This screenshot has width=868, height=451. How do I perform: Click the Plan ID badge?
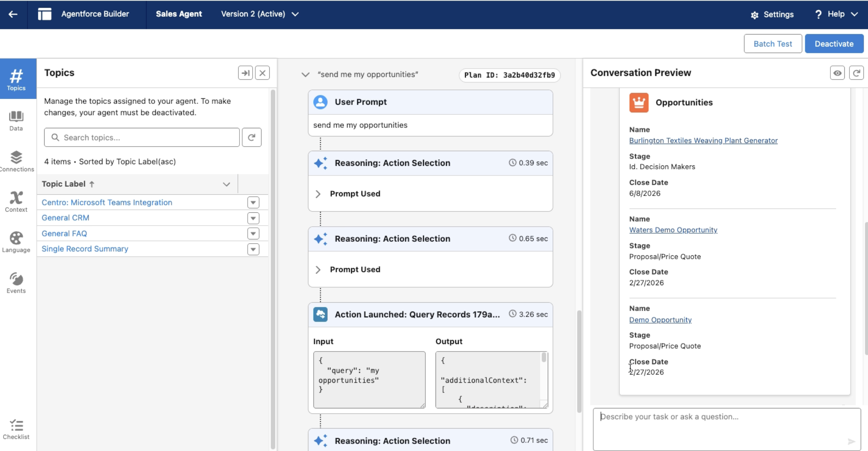[x=510, y=75]
